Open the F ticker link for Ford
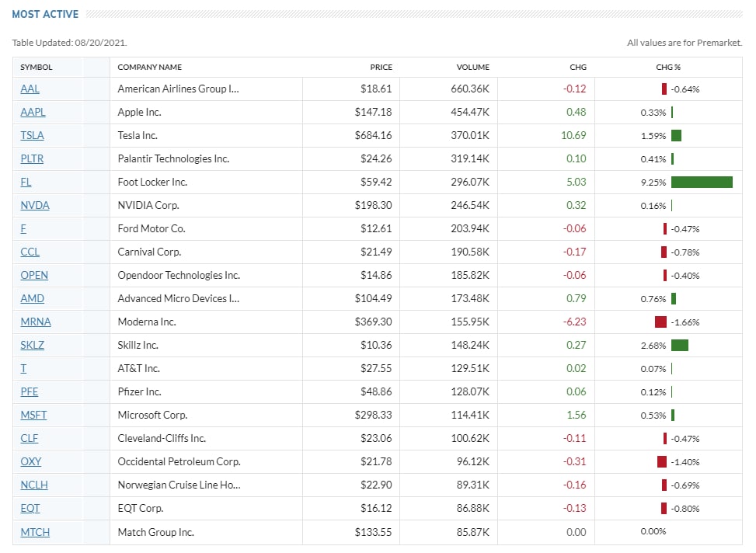This screenshot has height=553, width=756. (x=23, y=228)
